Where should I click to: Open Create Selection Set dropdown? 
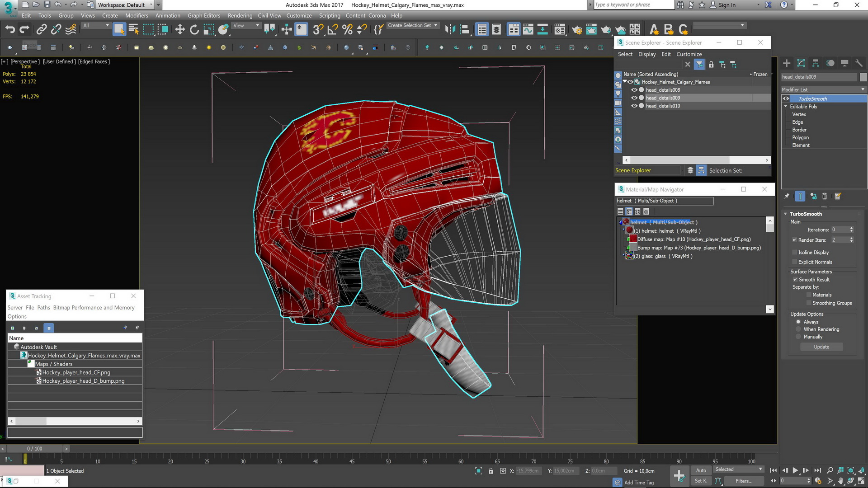tap(412, 25)
